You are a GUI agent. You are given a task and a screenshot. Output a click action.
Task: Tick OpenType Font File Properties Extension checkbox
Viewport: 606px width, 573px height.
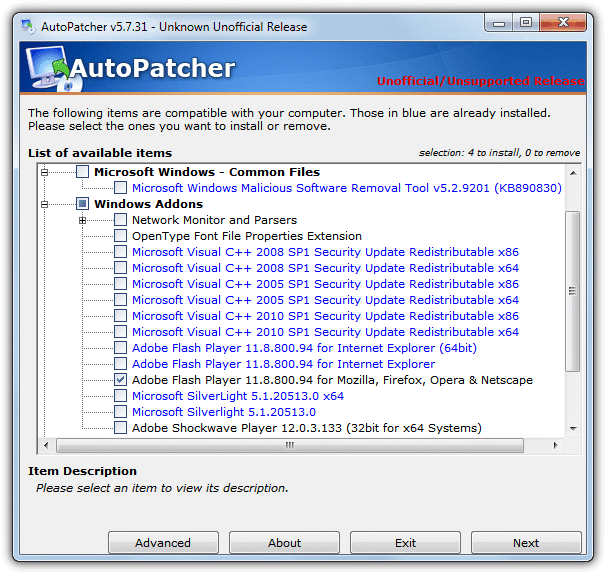point(120,236)
